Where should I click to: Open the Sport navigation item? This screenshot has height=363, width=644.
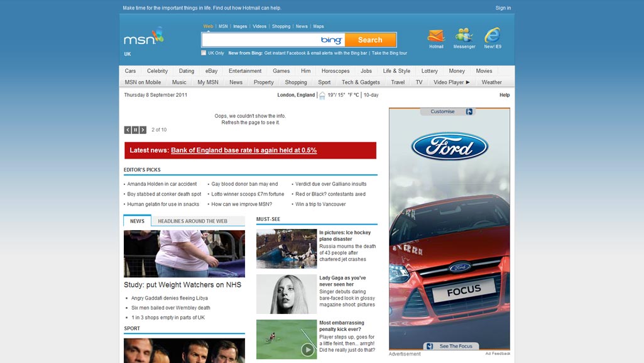(324, 82)
